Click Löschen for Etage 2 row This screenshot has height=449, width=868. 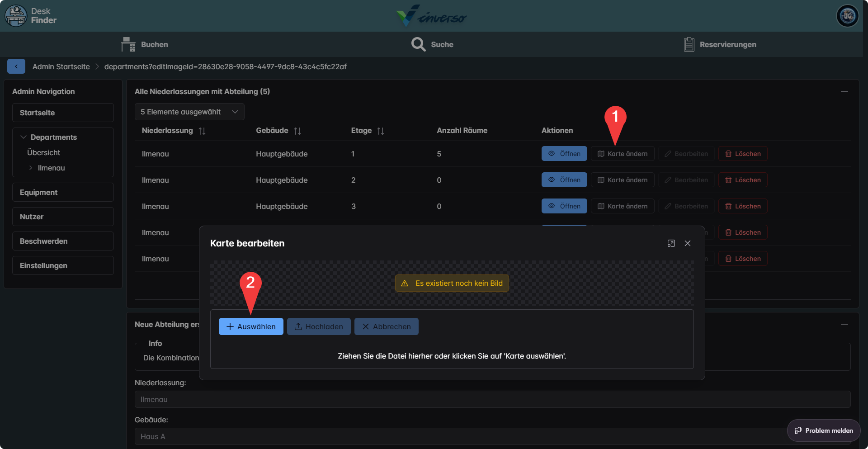[x=743, y=180]
